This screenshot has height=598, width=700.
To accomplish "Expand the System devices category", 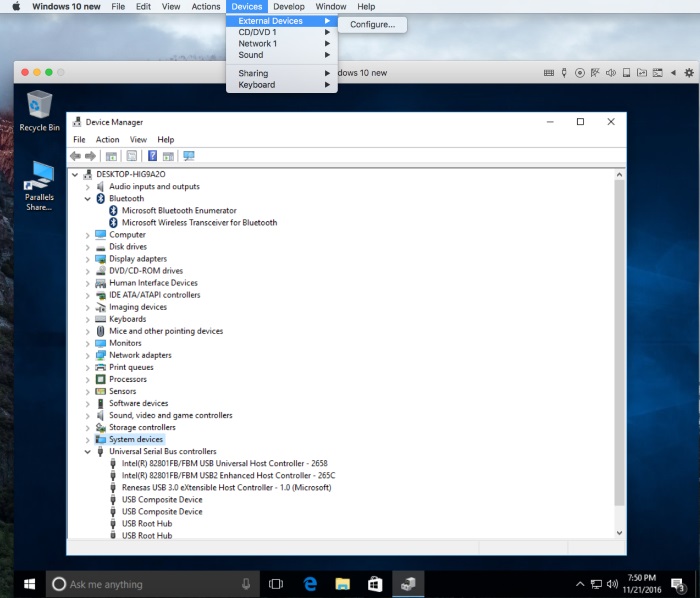I will click(88, 440).
